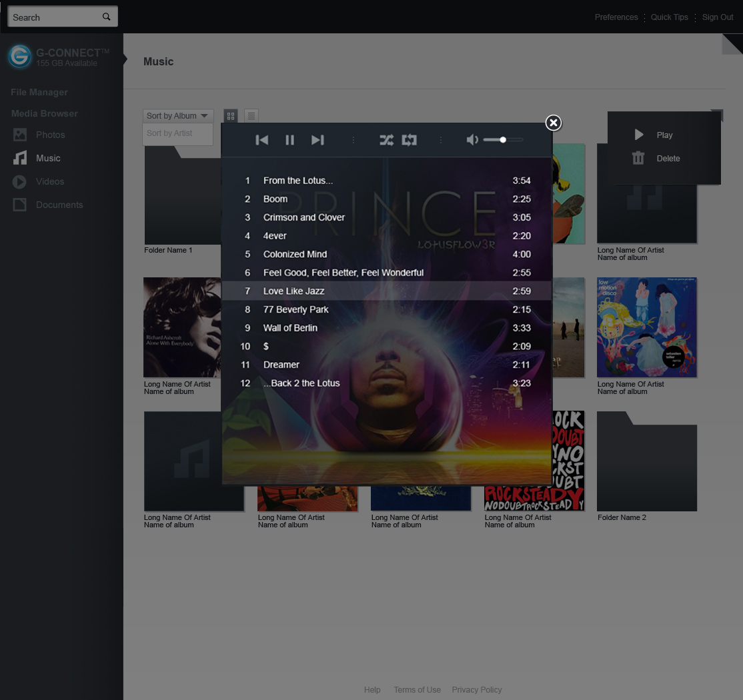
Task: Play track Feel Good, Feel Better, Feel Wonderful
Action: (x=386, y=273)
